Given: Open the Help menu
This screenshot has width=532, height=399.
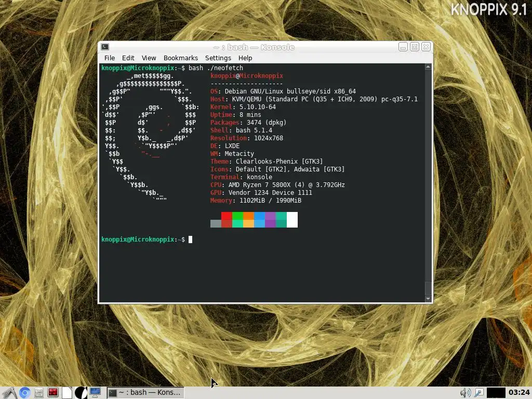Looking at the screenshot, I should [245, 58].
